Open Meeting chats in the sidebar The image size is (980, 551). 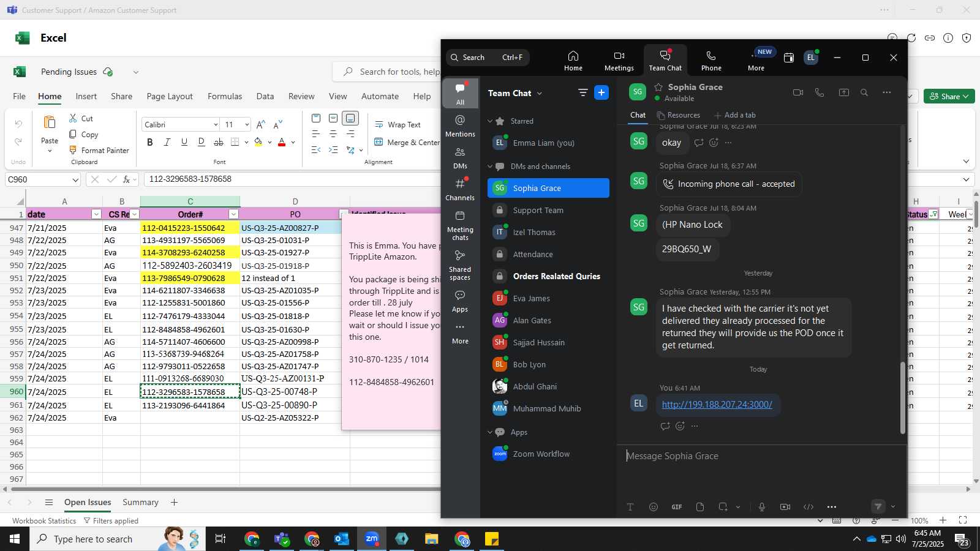tap(460, 225)
